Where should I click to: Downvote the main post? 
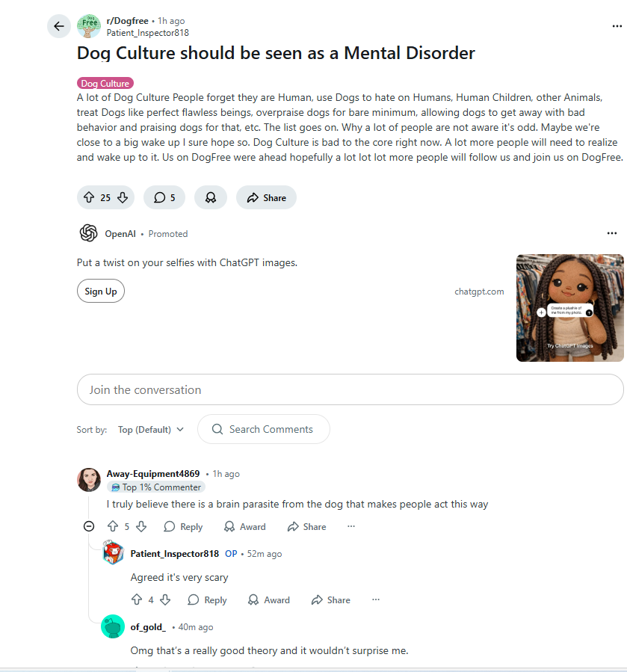pyautogui.click(x=123, y=197)
